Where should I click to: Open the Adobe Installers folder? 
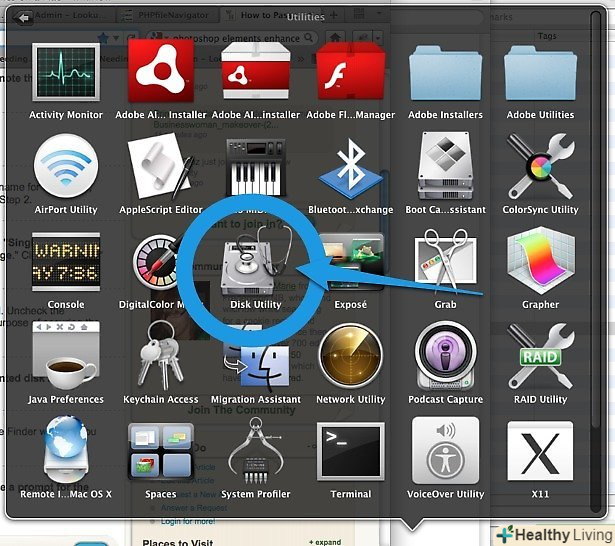click(446, 73)
